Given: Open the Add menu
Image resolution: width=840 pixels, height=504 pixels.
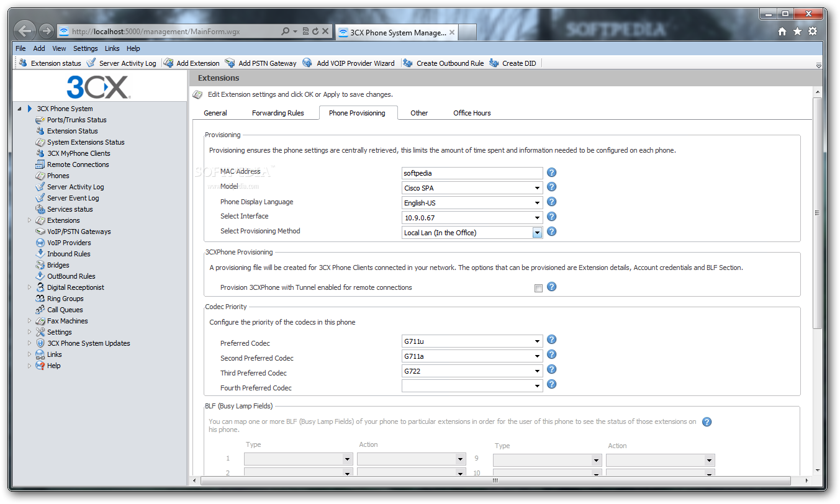Looking at the screenshot, I should coord(39,48).
